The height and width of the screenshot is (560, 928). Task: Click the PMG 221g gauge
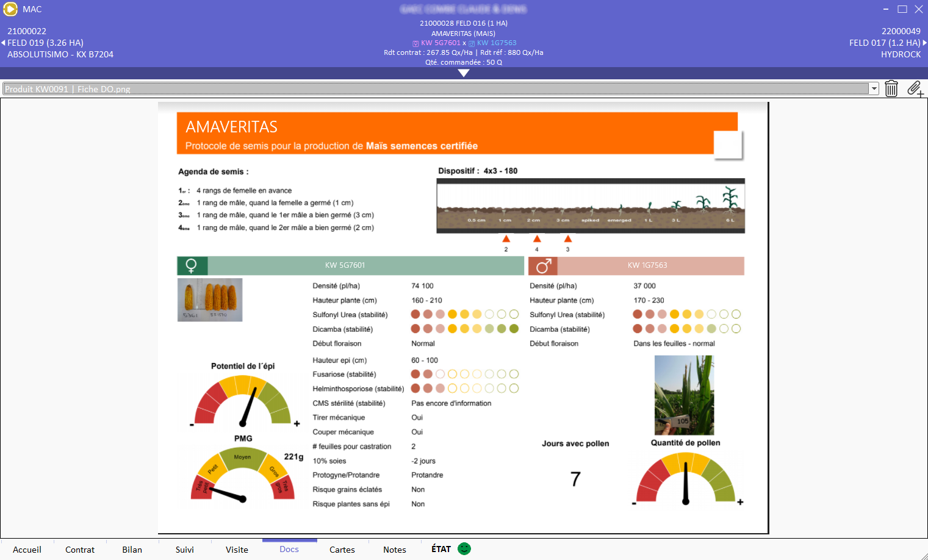pos(243,475)
